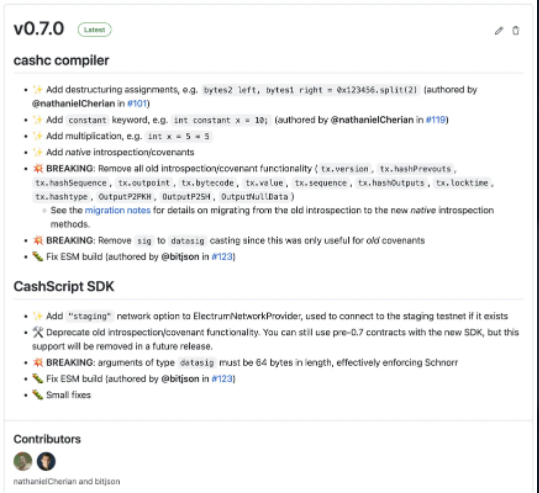
Task: Open #123 link under cashc compiler
Action: pyautogui.click(x=222, y=256)
